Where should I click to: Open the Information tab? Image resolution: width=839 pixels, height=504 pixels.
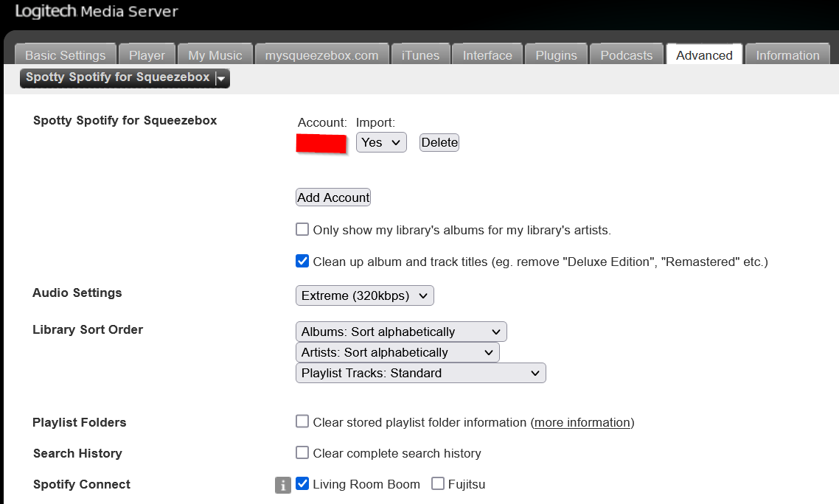[x=787, y=55]
